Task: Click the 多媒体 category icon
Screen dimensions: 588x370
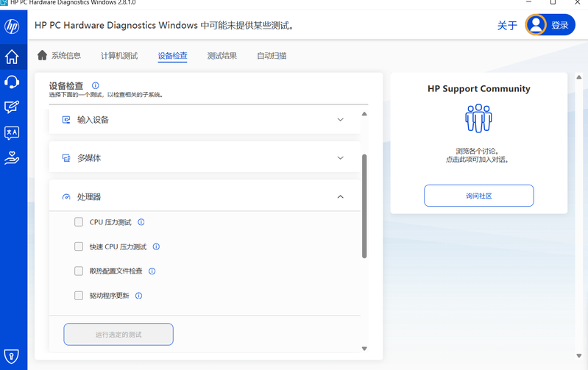Action: 66,158
